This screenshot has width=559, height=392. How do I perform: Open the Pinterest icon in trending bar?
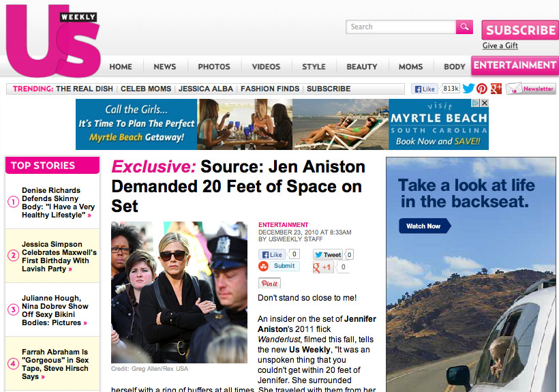point(482,89)
